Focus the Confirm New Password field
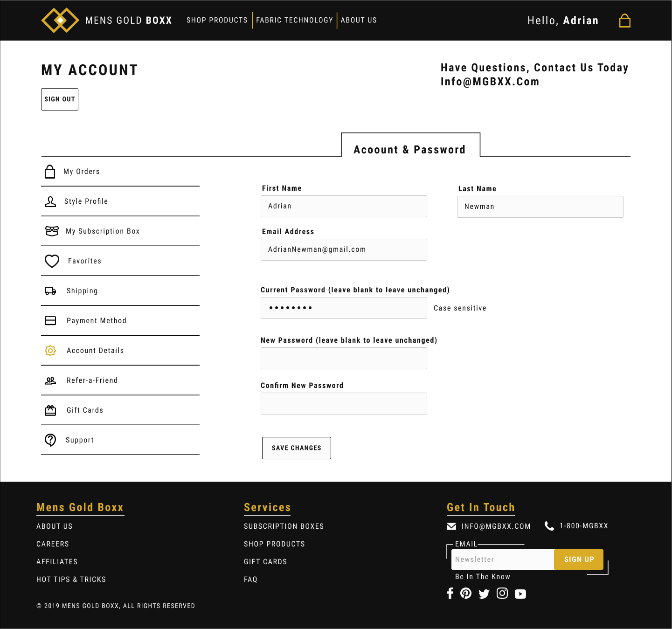672x629 pixels. tap(344, 403)
